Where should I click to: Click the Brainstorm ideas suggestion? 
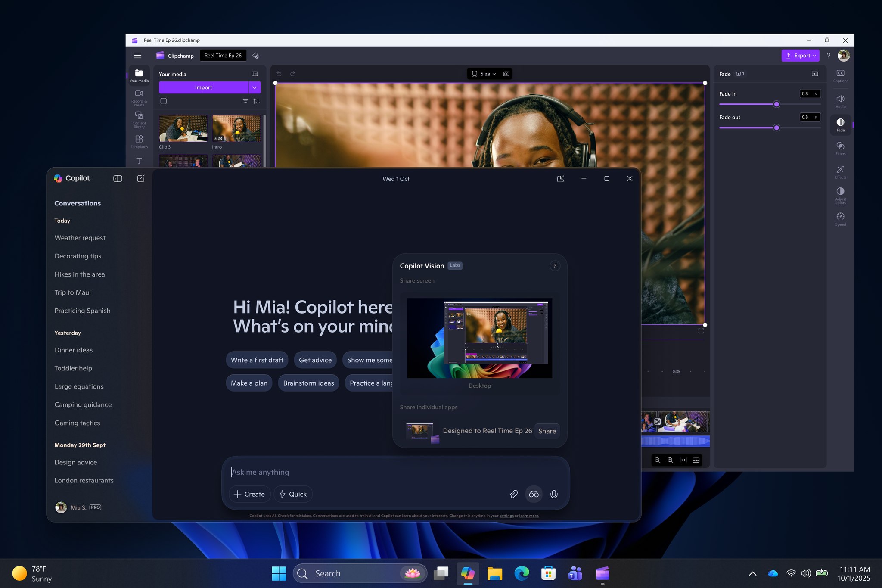point(308,383)
